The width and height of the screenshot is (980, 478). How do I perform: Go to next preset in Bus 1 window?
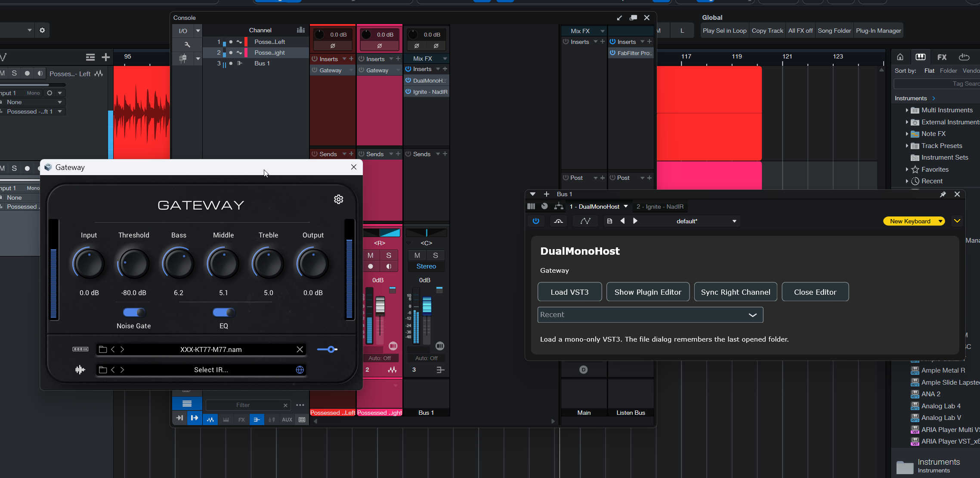[635, 221]
